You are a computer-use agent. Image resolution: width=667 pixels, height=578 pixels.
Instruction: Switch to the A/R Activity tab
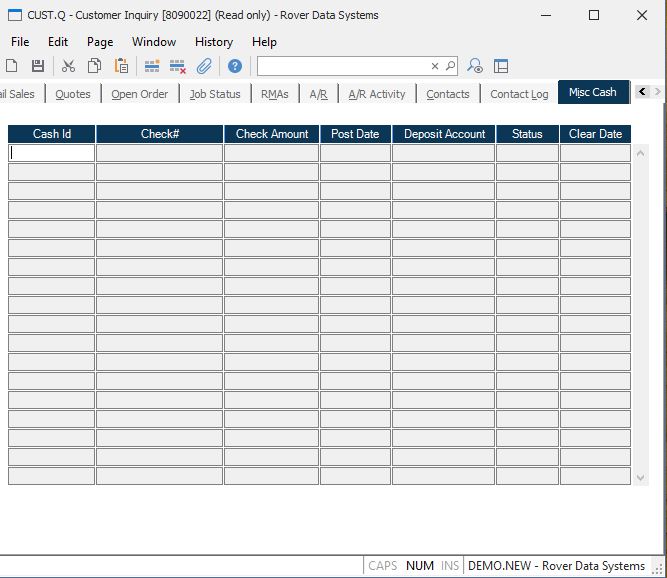coord(376,94)
